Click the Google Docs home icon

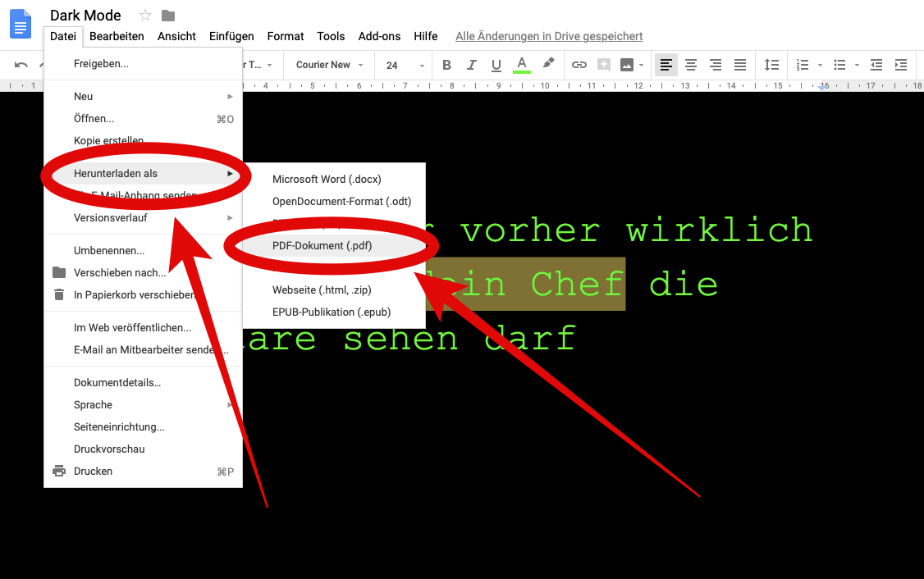pyautogui.click(x=21, y=24)
